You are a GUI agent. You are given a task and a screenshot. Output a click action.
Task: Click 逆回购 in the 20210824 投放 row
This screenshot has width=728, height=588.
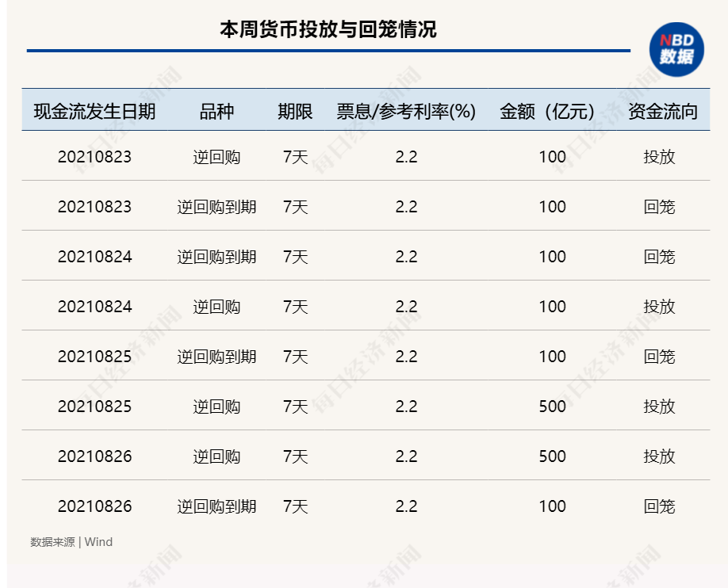coord(216,307)
